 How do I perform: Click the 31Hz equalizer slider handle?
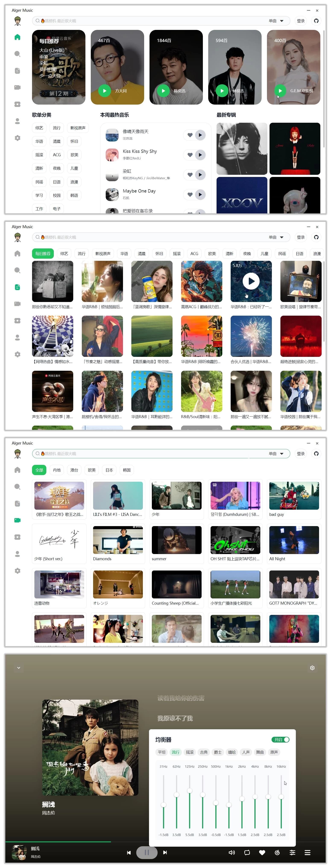point(164,805)
